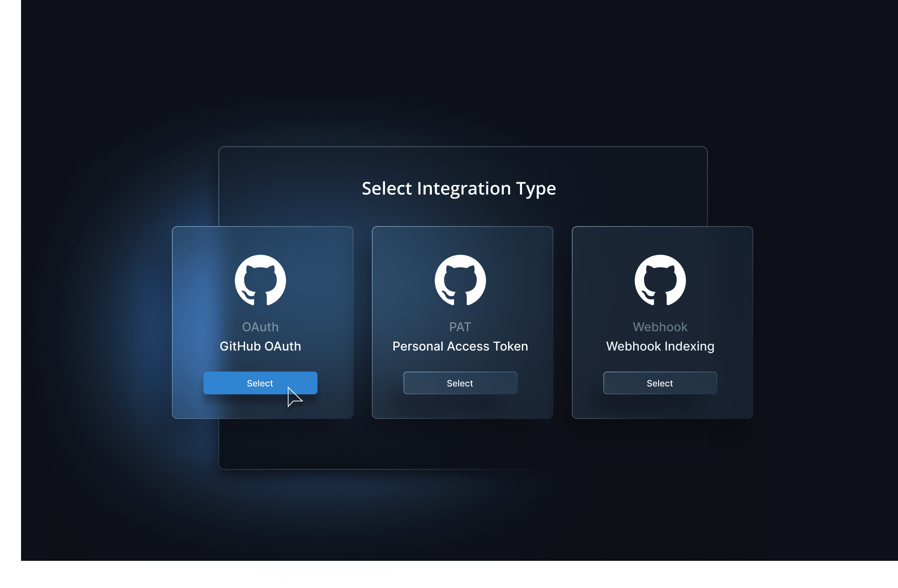This screenshot has width=898, height=588.
Task: Click the 'Webhook Indexing' title text
Action: click(x=660, y=346)
